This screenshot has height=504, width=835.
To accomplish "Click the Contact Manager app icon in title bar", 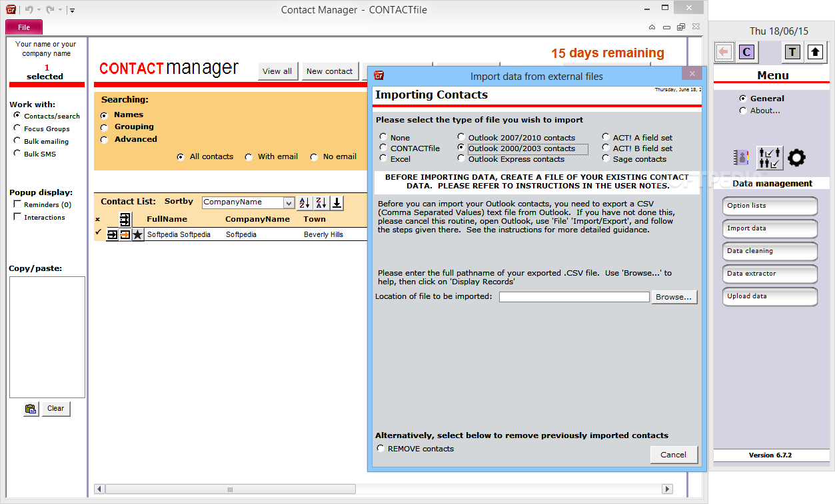I will tap(11, 9).
